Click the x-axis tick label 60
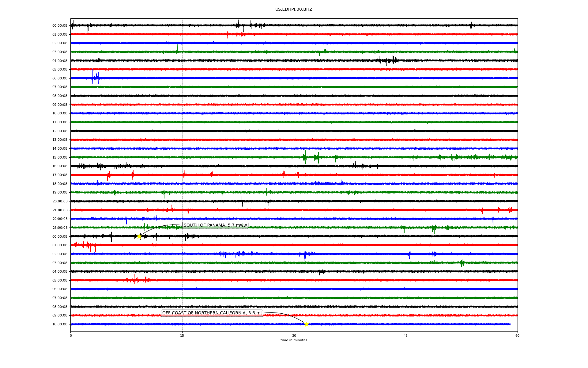This screenshot has height=368, width=588. [517, 335]
